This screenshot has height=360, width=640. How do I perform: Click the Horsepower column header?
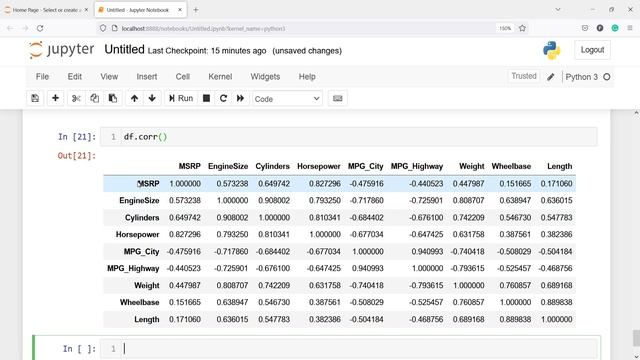pos(319,166)
